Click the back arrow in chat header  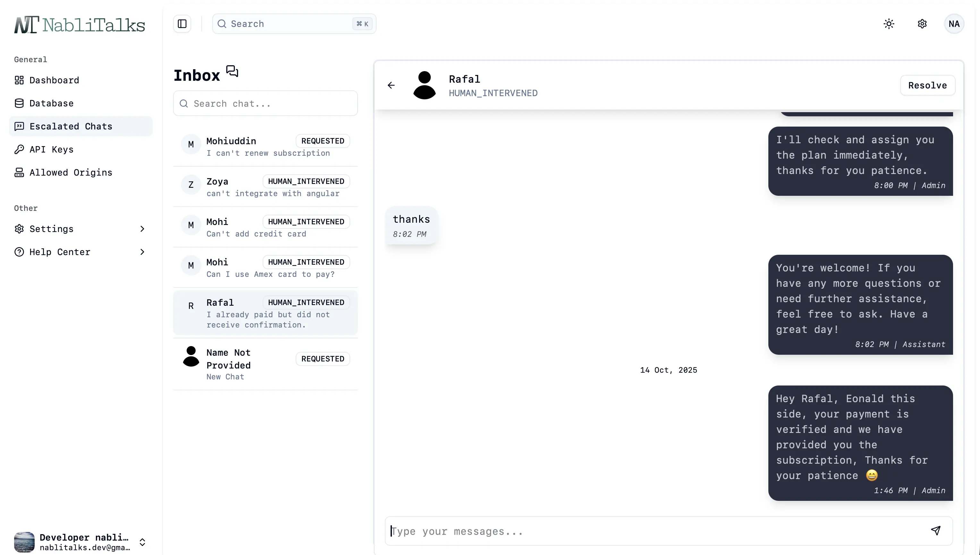click(x=391, y=85)
